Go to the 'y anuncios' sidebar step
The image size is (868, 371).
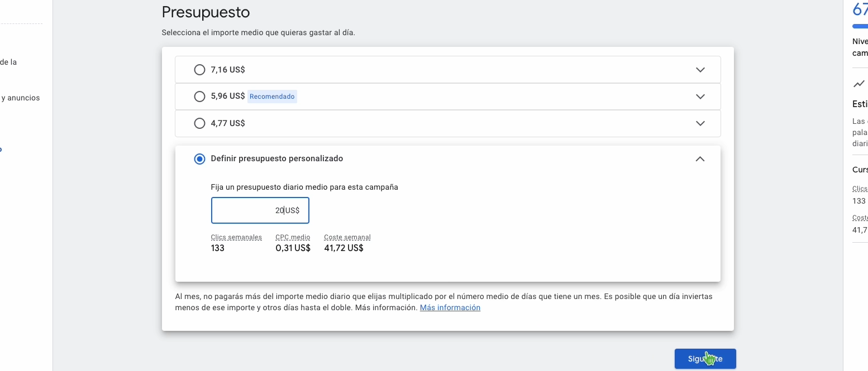[x=21, y=98]
